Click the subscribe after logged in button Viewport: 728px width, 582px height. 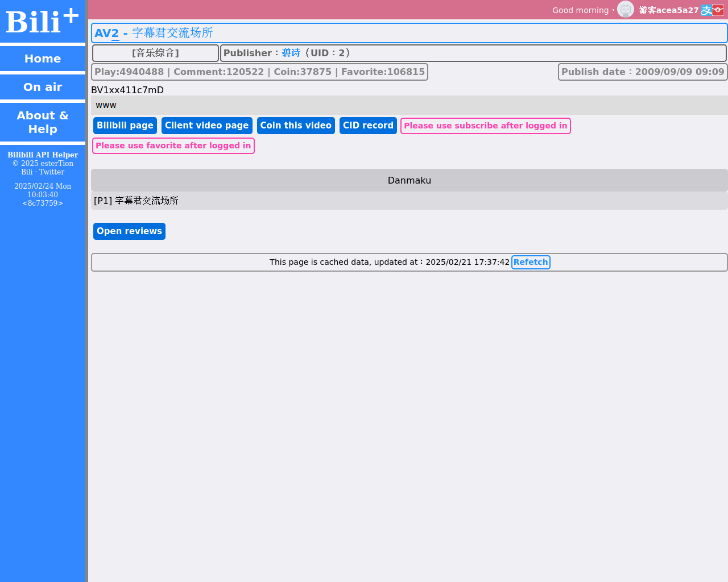(486, 126)
